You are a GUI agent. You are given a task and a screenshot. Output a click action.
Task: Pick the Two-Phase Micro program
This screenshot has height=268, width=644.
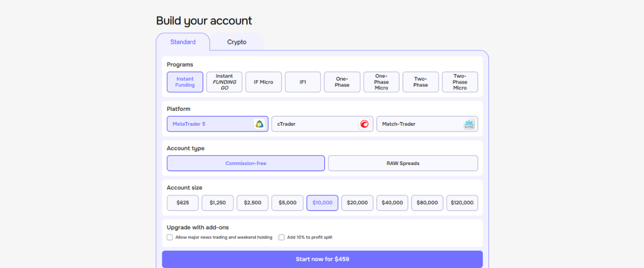[x=460, y=82]
